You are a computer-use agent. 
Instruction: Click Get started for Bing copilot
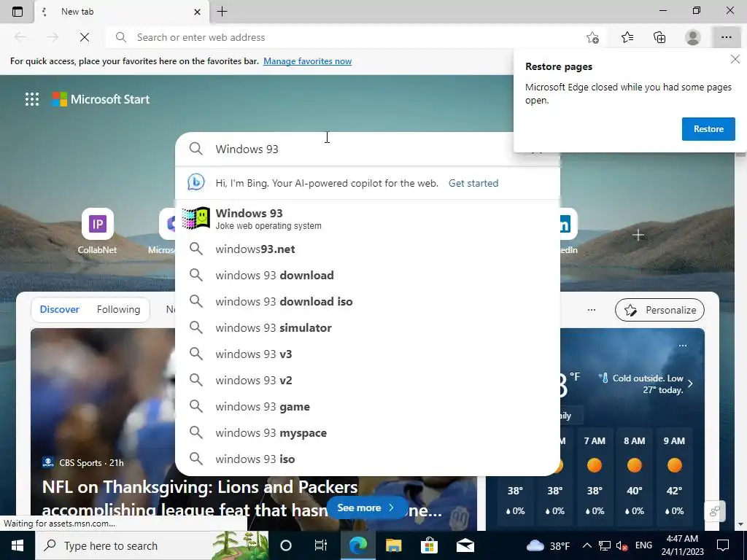tap(473, 183)
